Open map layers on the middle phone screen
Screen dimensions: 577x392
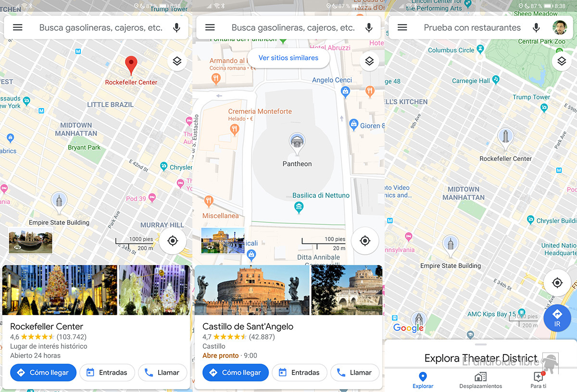tap(369, 61)
